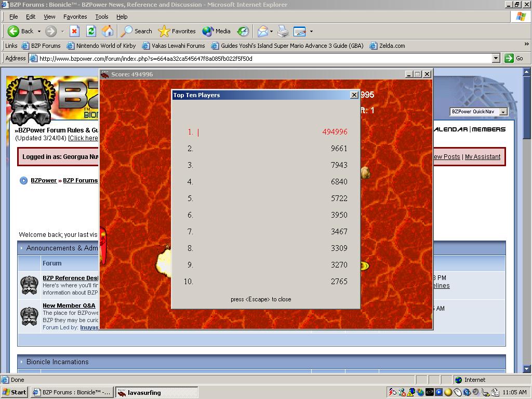Open the Vakas Lewahi Forums shortcut
This screenshot has width=532, height=399.
click(174, 46)
